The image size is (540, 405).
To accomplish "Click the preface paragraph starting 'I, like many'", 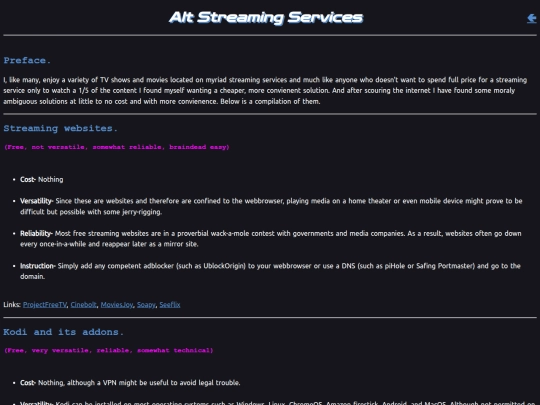I will click(x=265, y=91).
